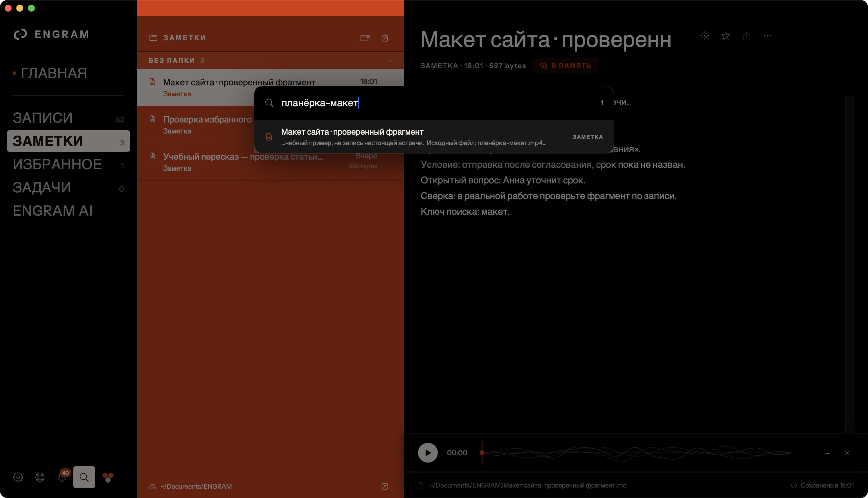Click the three red dots icon in sidebar footer
868x498 pixels.
pyautogui.click(x=108, y=477)
